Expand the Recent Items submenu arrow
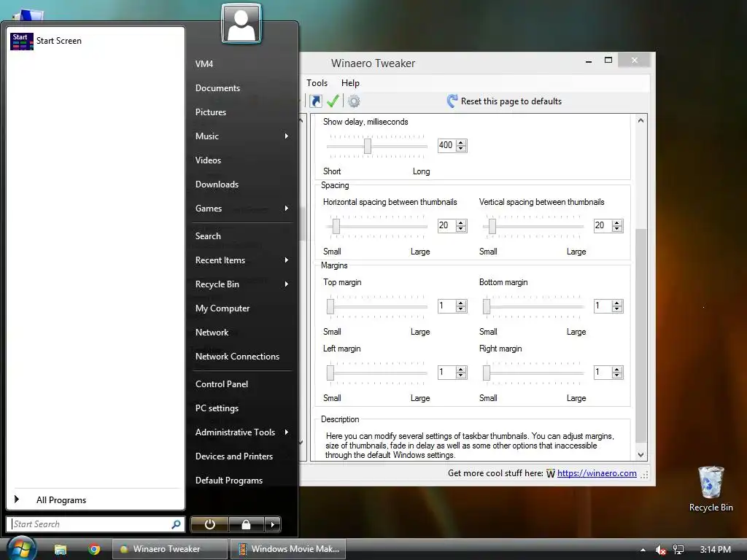The width and height of the screenshot is (747, 560). coord(286,260)
